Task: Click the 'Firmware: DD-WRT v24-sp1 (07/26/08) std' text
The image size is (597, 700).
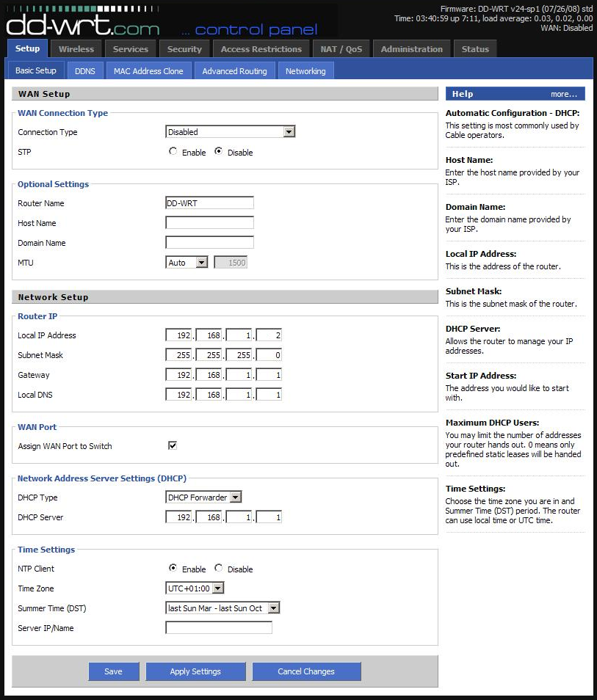Action: click(516, 9)
